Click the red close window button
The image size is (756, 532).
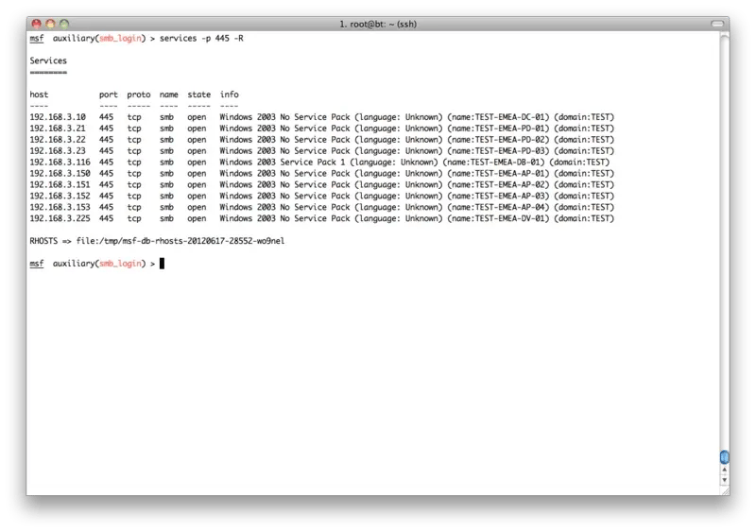point(36,21)
